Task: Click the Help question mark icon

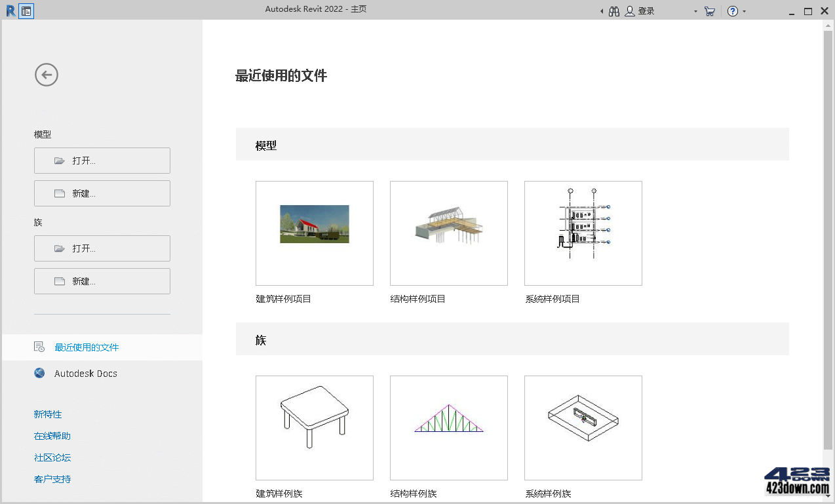Action: [x=733, y=10]
